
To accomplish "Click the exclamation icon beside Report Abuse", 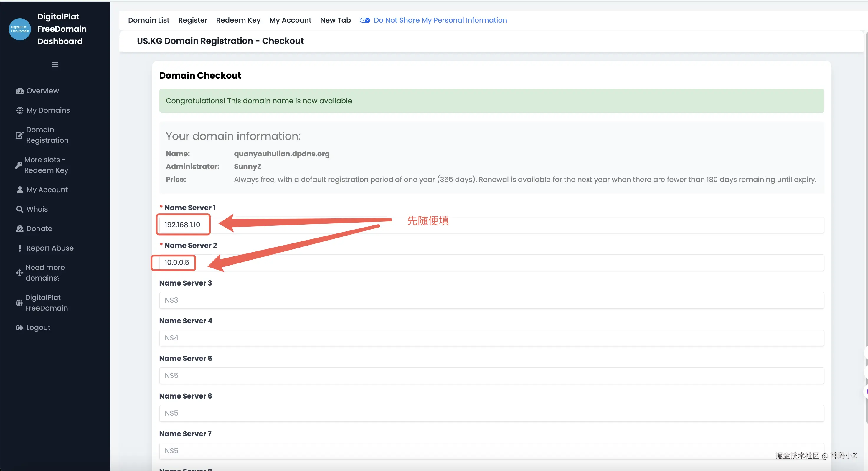I will tap(19, 248).
